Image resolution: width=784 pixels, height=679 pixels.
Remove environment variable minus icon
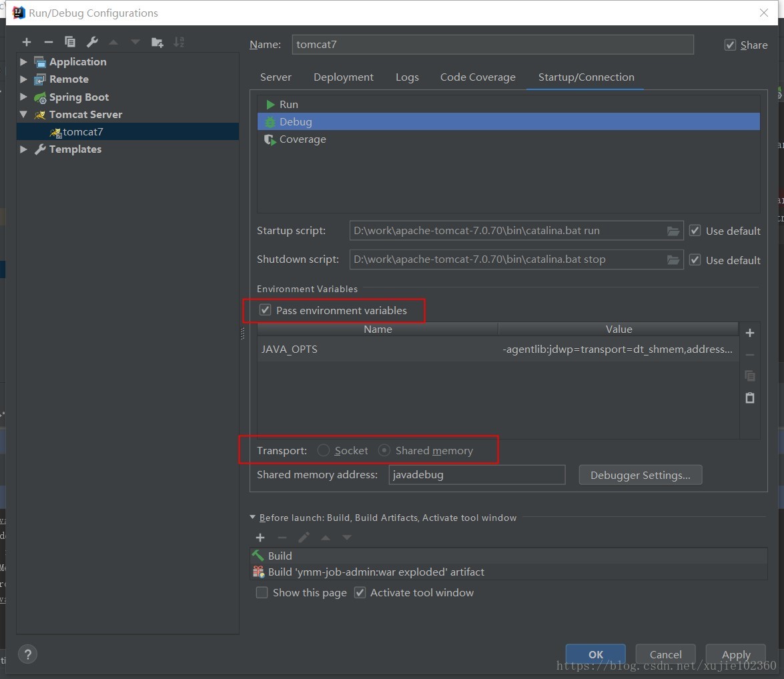tap(749, 355)
